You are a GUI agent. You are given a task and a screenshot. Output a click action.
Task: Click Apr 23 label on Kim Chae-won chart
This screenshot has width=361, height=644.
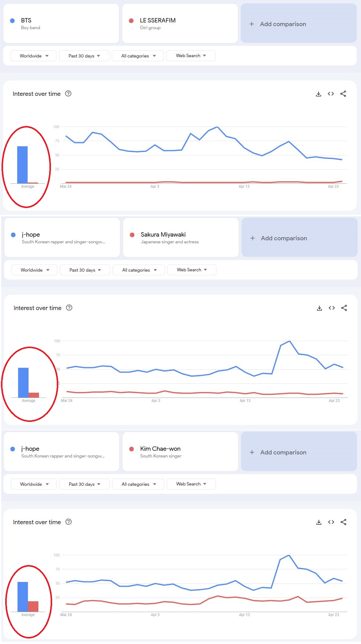tap(334, 615)
